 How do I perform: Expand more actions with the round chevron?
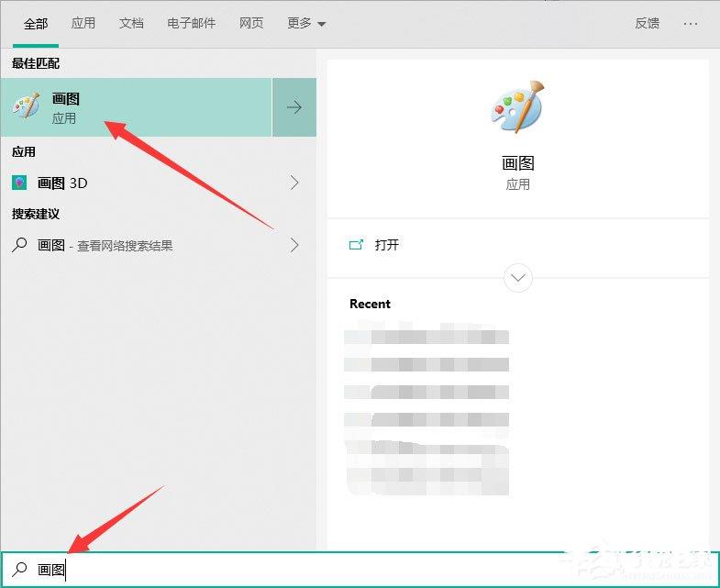(518, 278)
